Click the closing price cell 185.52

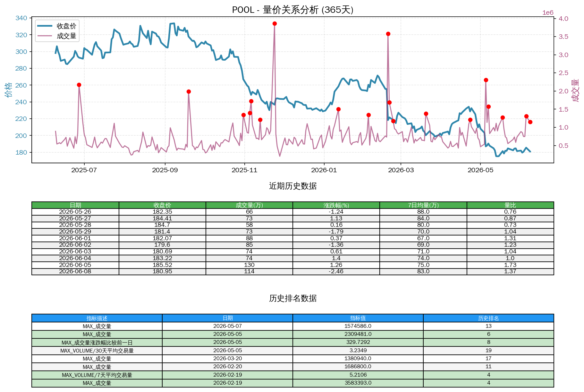162,265
